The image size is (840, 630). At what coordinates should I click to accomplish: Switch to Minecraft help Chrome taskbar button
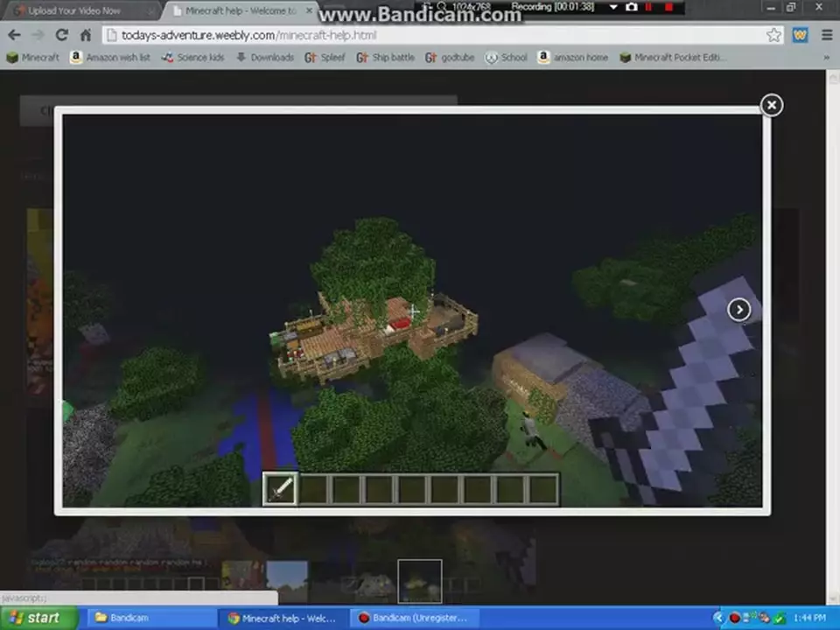[x=283, y=619]
